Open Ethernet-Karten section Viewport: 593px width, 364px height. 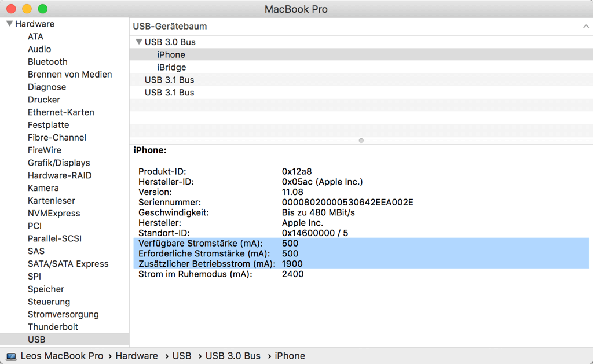coord(61,112)
